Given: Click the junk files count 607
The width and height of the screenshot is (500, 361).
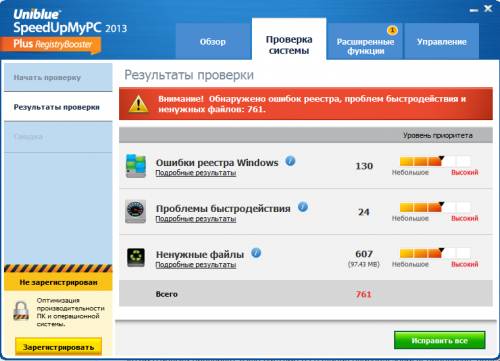Looking at the screenshot, I should tap(364, 254).
